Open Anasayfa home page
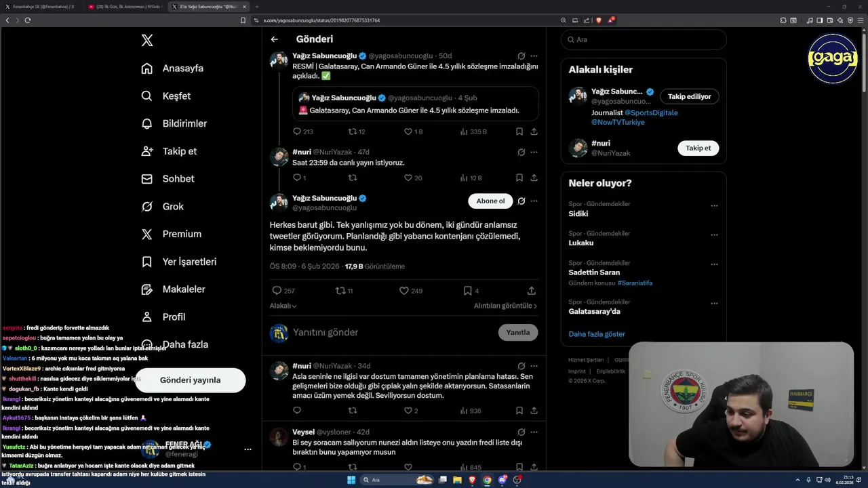 pos(172,68)
